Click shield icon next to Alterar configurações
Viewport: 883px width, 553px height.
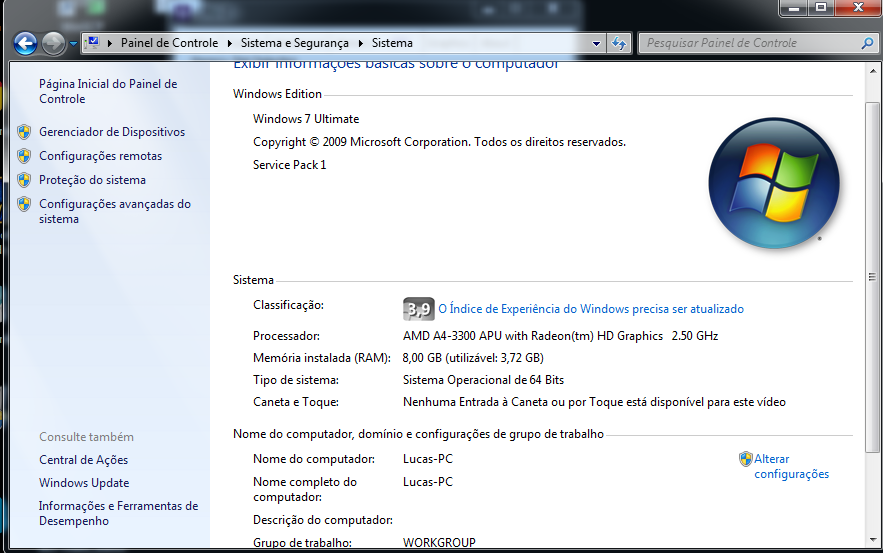point(746,459)
